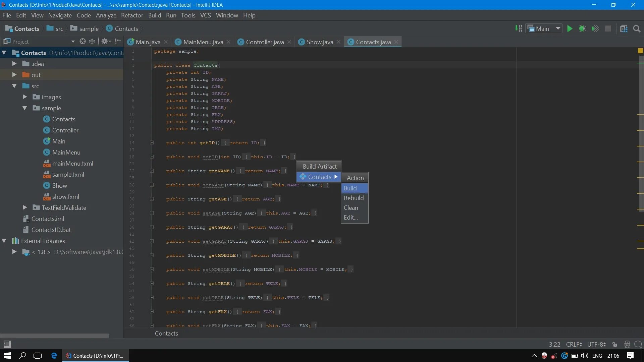
Task: Toggle tool window bars at bottom-left
Action: pos(7,344)
